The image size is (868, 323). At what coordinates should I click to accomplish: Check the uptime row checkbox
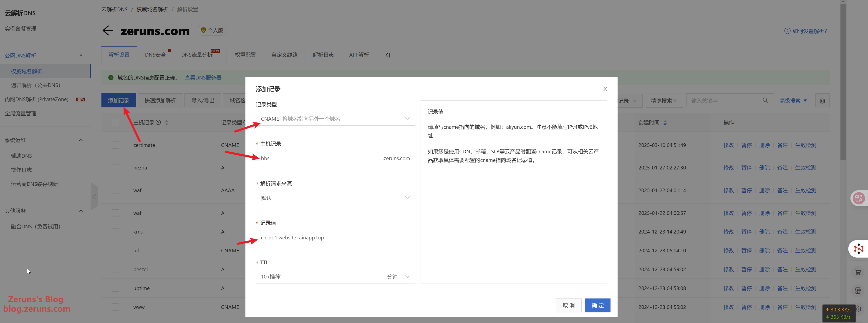coord(116,288)
